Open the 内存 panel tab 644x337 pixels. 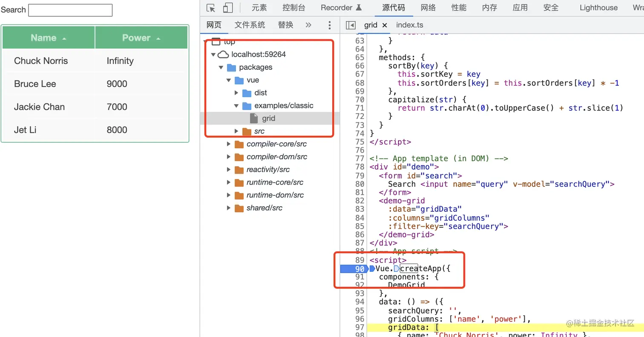tap(489, 8)
